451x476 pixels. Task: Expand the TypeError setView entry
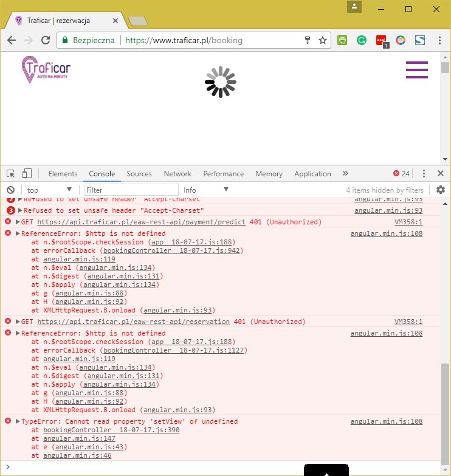coord(18,421)
